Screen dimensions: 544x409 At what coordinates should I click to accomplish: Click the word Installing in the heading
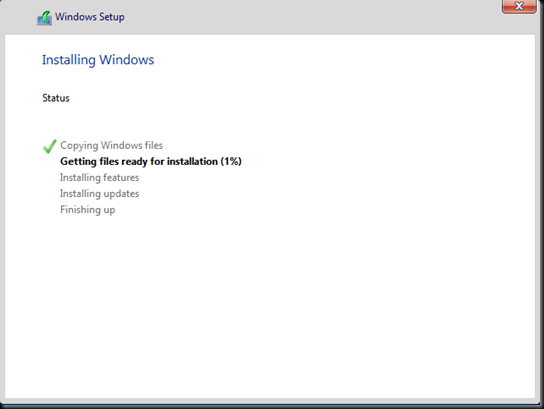pos(69,60)
